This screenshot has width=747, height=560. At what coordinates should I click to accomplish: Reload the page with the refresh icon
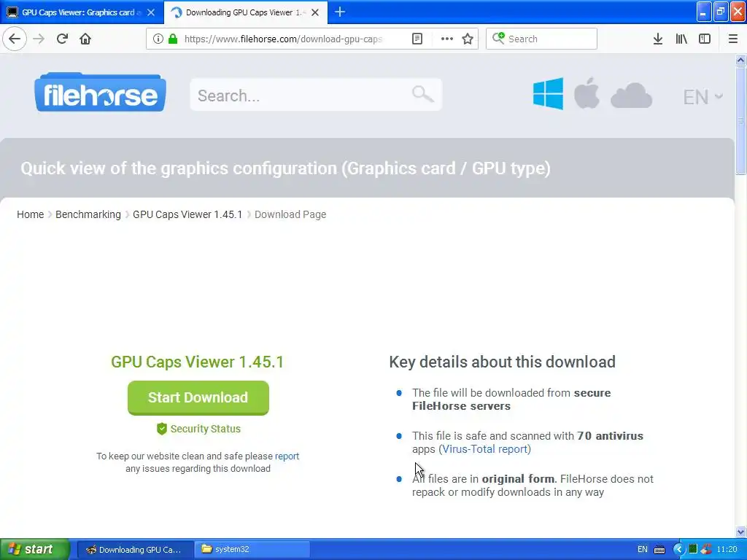pyautogui.click(x=62, y=39)
